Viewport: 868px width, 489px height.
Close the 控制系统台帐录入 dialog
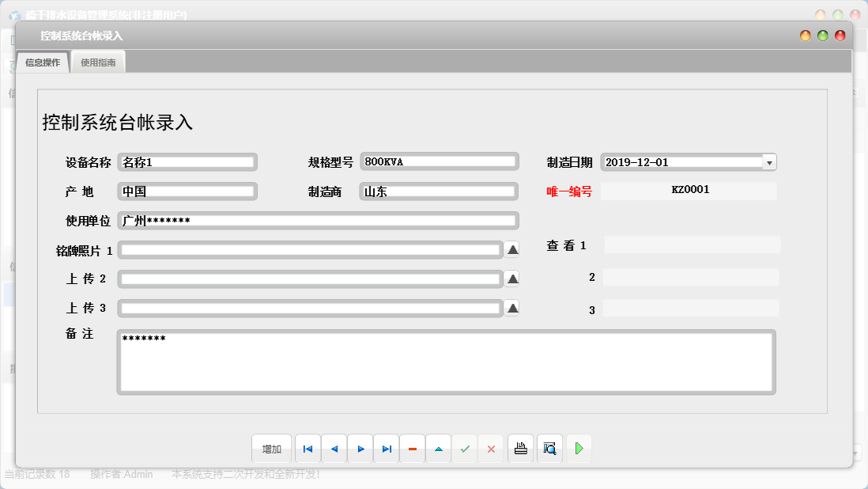(840, 36)
